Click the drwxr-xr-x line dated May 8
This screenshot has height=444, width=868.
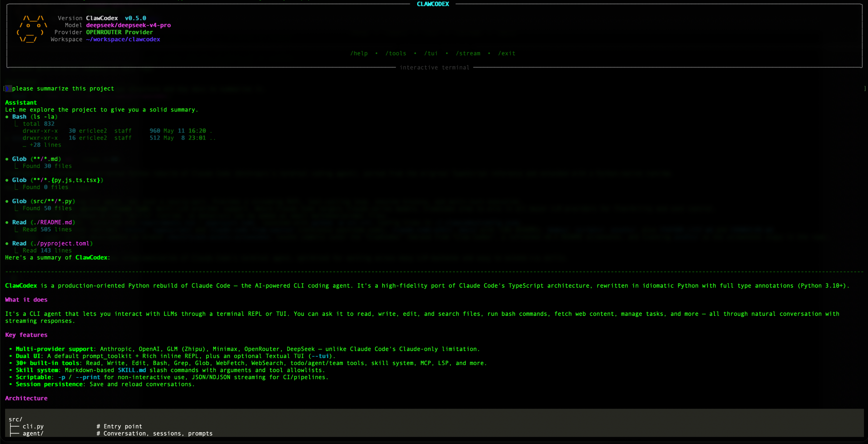tap(119, 138)
